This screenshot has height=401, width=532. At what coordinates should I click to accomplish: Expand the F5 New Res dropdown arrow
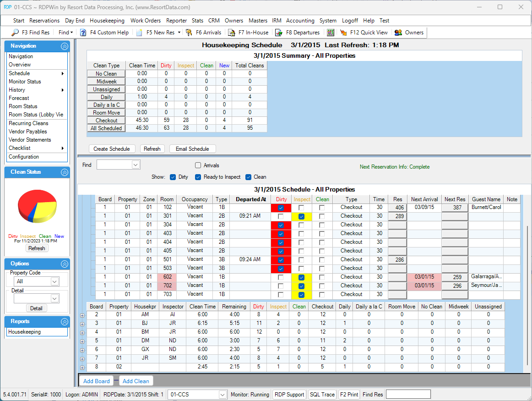pyautogui.click(x=179, y=33)
